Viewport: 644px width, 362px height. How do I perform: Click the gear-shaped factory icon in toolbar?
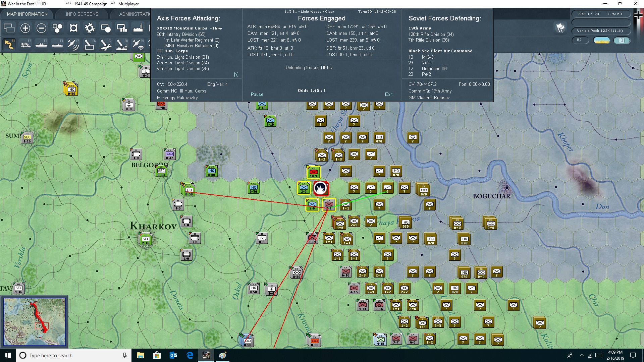90,28
